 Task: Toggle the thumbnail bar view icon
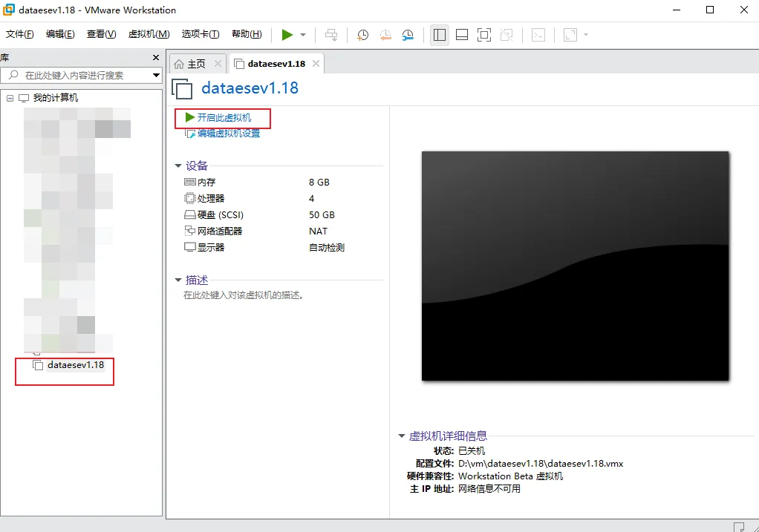click(461, 35)
